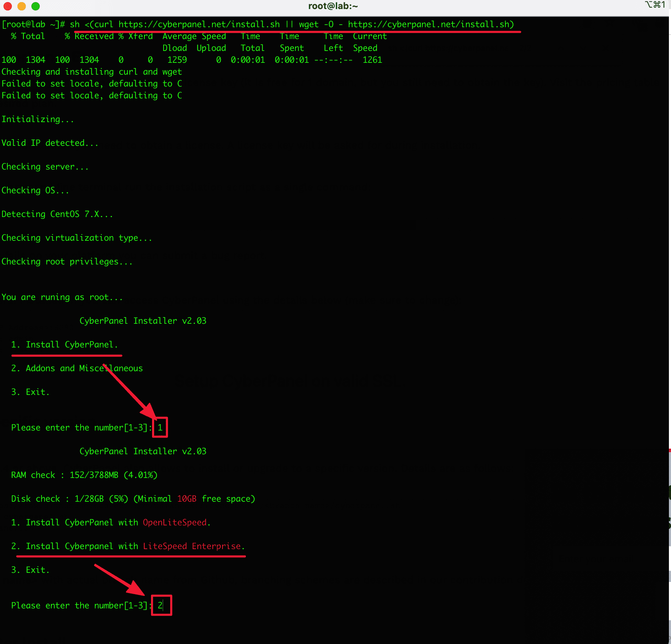Click the 'RAM check' output line
Viewport: 671px width, 644px height.
pyautogui.click(x=84, y=475)
